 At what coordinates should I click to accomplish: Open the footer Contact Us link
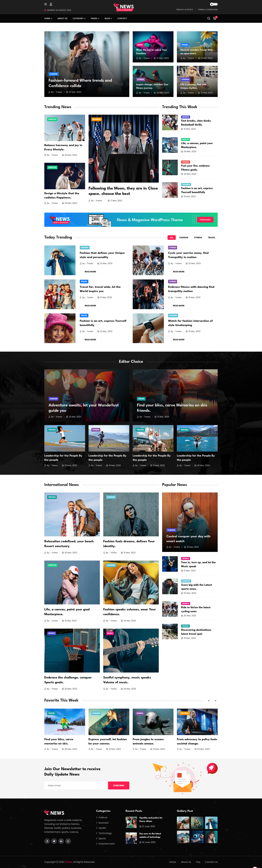tap(211, 862)
